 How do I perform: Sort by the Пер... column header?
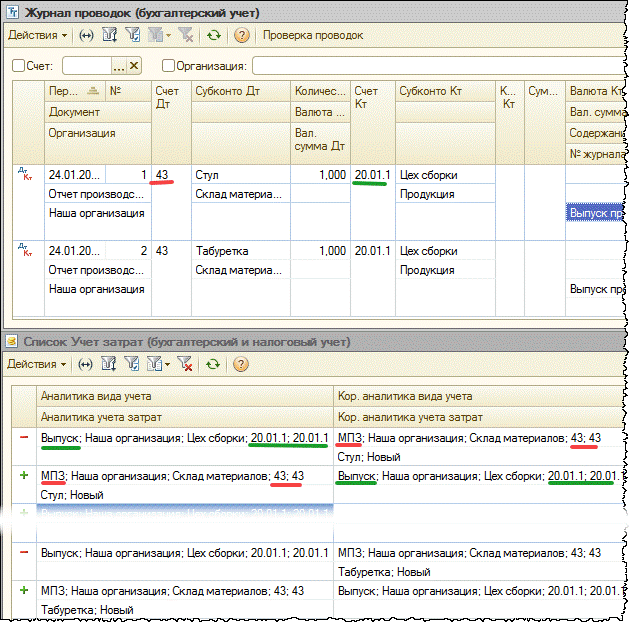pyautogui.click(x=75, y=91)
